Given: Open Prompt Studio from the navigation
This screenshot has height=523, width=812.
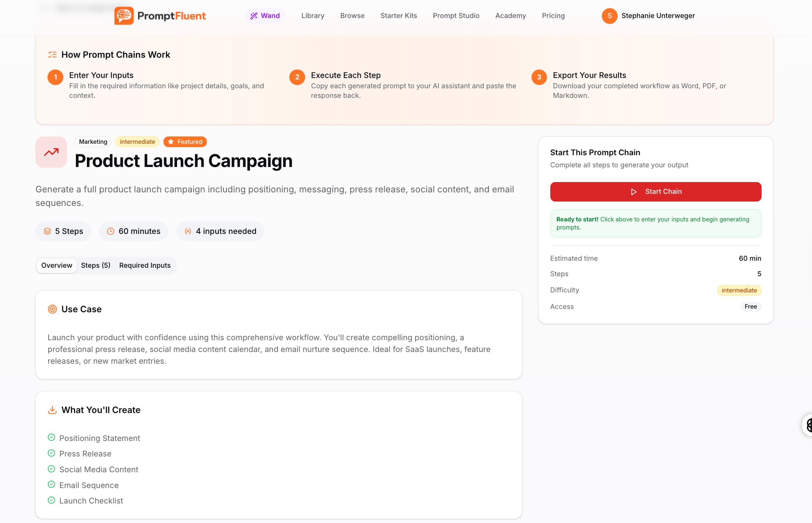Looking at the screenshot, I should click(x=456, y=15).
